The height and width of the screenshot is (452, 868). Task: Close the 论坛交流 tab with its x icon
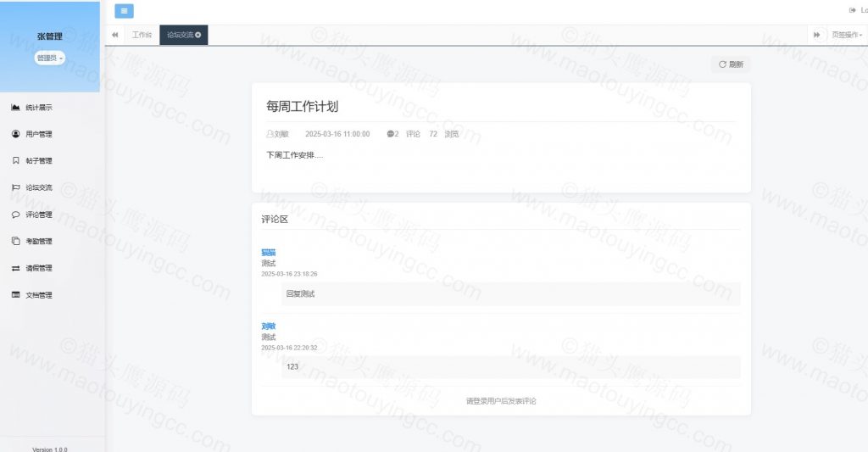(198, 35)
